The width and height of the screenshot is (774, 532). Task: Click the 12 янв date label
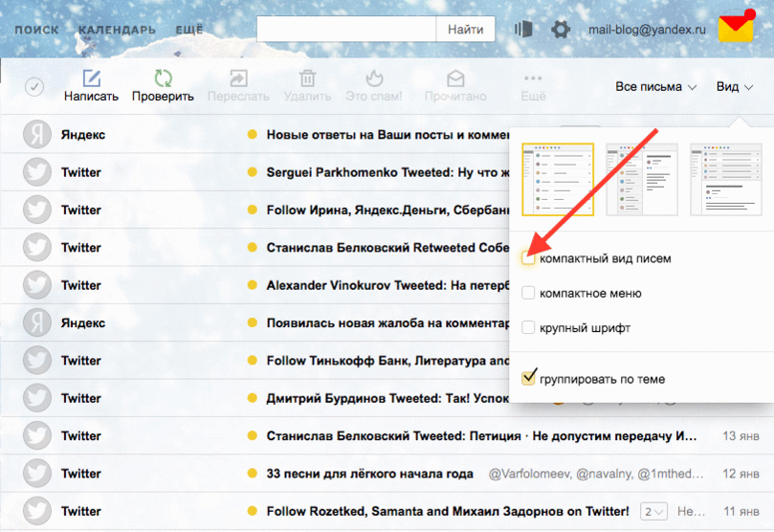tap(741, 474)
